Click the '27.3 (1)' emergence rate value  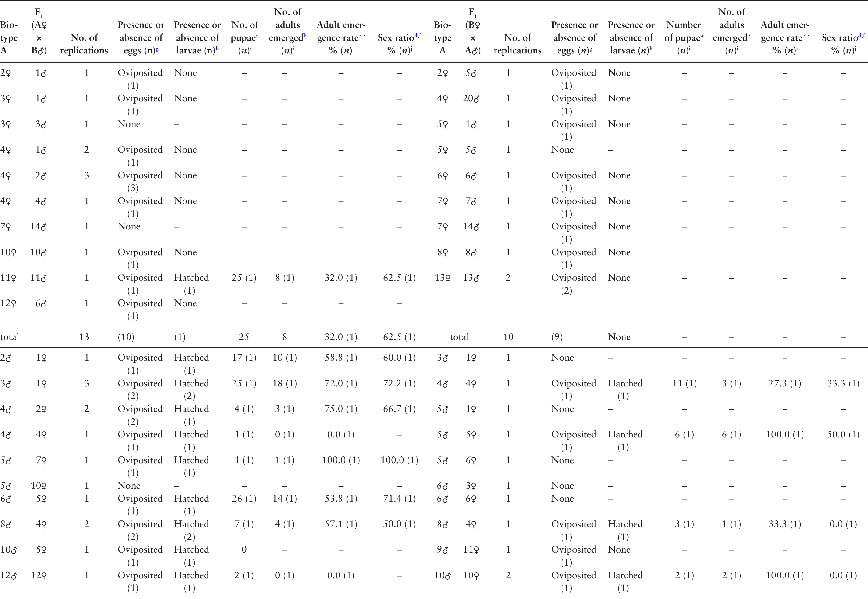(785, 384)
